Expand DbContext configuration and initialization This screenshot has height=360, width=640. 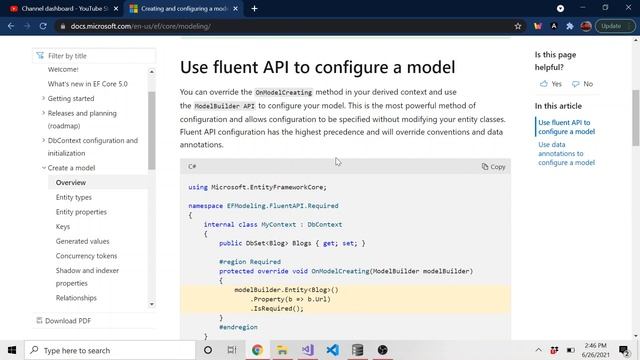[43, 140]
